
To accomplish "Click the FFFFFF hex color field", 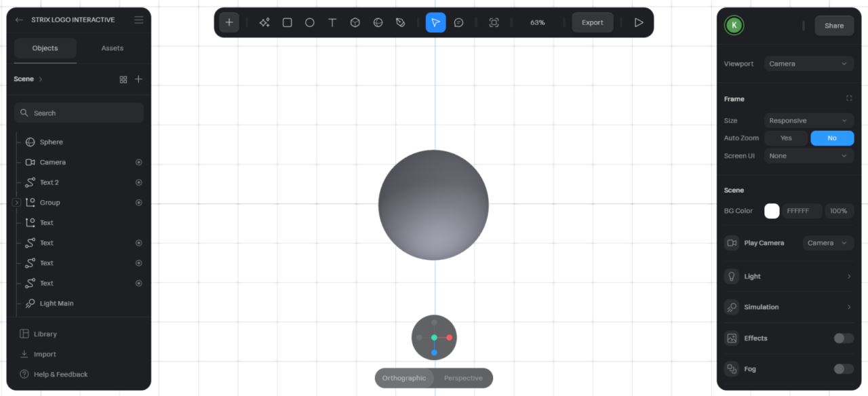I will click(x=802, y=211).
